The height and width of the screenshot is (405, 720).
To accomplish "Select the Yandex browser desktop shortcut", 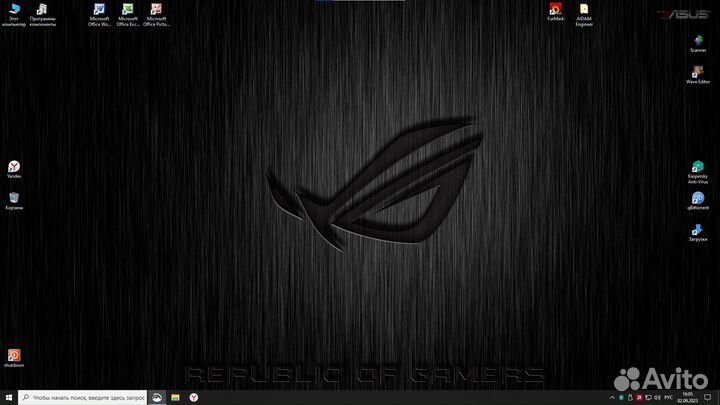I will (14, 169).
